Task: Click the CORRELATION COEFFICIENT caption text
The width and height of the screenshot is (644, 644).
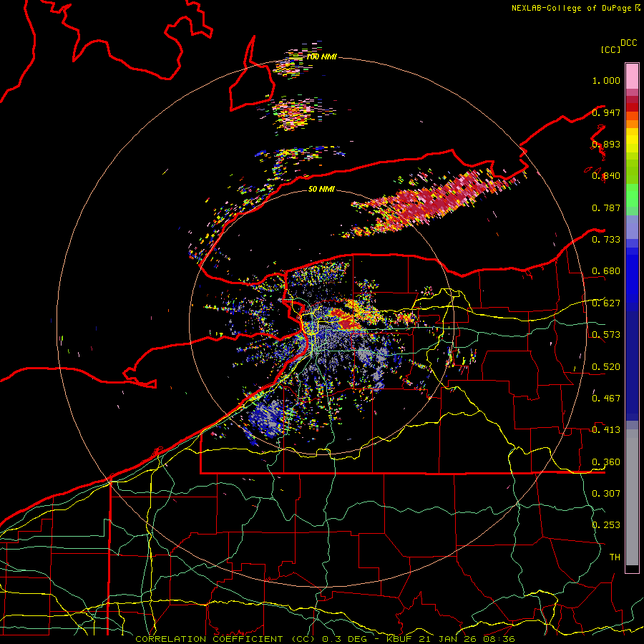Action: (209, 639)
